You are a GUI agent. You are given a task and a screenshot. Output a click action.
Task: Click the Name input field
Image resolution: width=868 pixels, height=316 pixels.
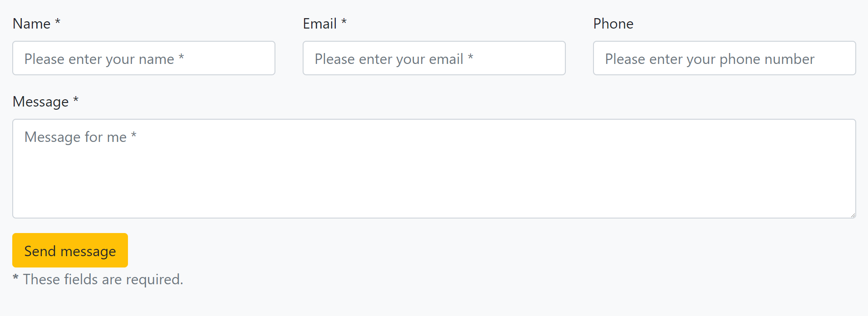tap(143, 58)
